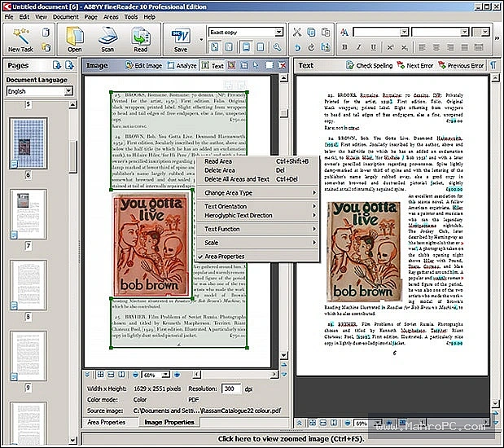The width and height of the screenshot is (504, 448).
Task: Click the Resolution input field
Action: (231, 389)
